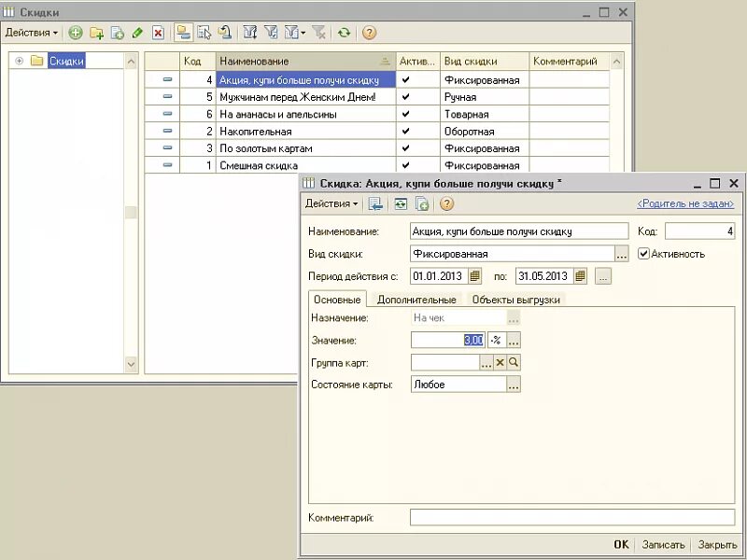
Task: Click the green Add item icon in Скидки toolbar
Action: pos(76,33)
